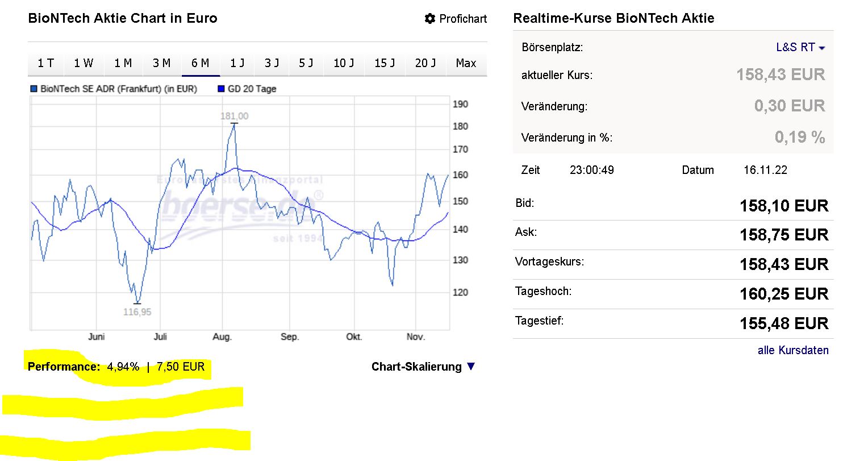Switch chart to 3 M range
This screenshot has height=461, width=868.
(162, 63)
